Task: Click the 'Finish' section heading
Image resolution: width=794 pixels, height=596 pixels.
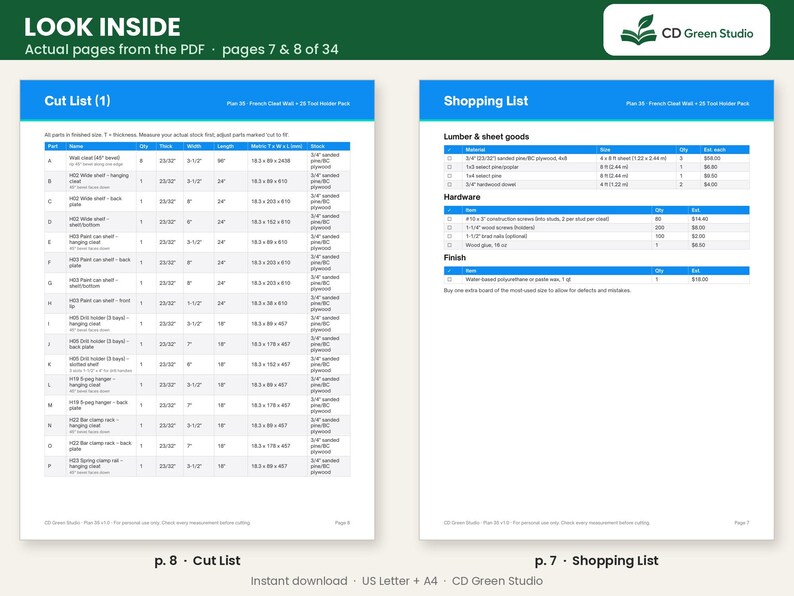Action: click(x=455, y=258)
